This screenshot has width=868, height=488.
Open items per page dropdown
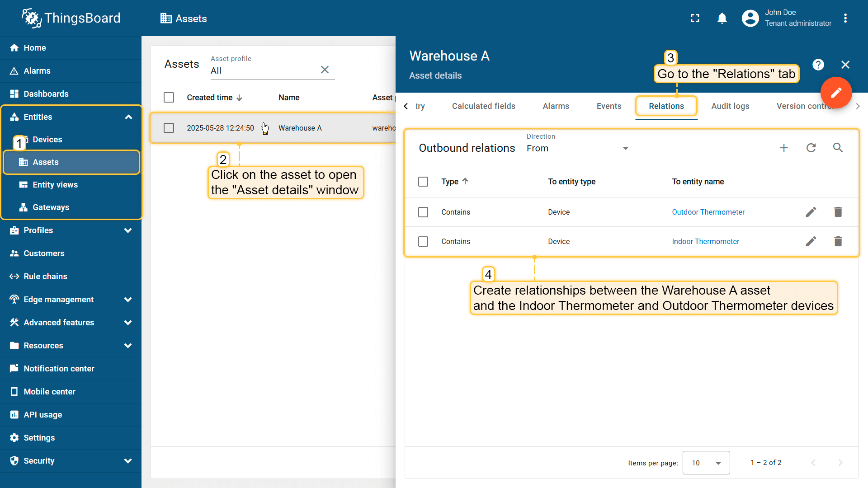[706, 463]
